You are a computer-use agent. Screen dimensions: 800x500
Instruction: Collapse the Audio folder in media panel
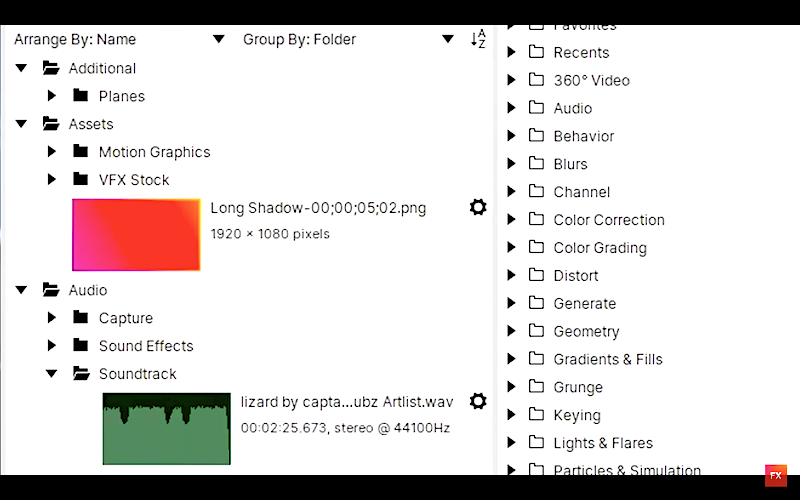point(21,290)
